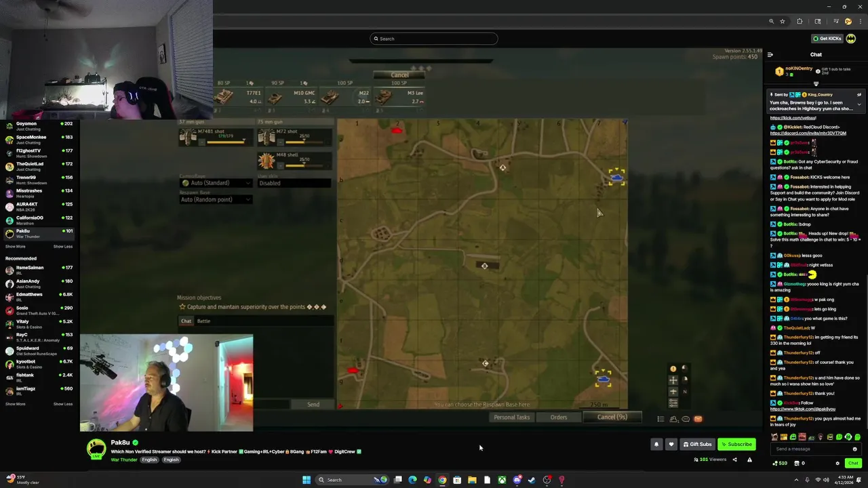Viewport: 868px width, 488px height.
Task: Click the northern capture point marker
Action: [502, 167]
